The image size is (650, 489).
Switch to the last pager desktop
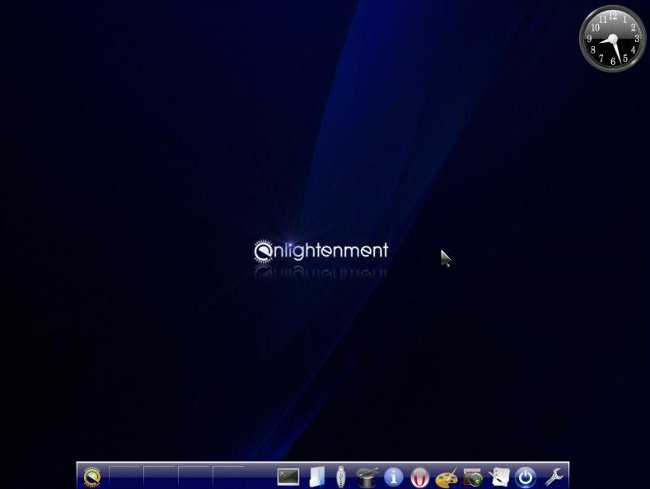pos(228,477)
